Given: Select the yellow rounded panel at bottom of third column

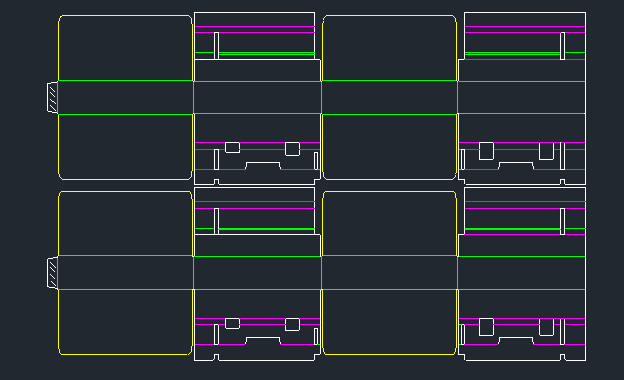Looking at the screenshot, I should tap(389, 322).
